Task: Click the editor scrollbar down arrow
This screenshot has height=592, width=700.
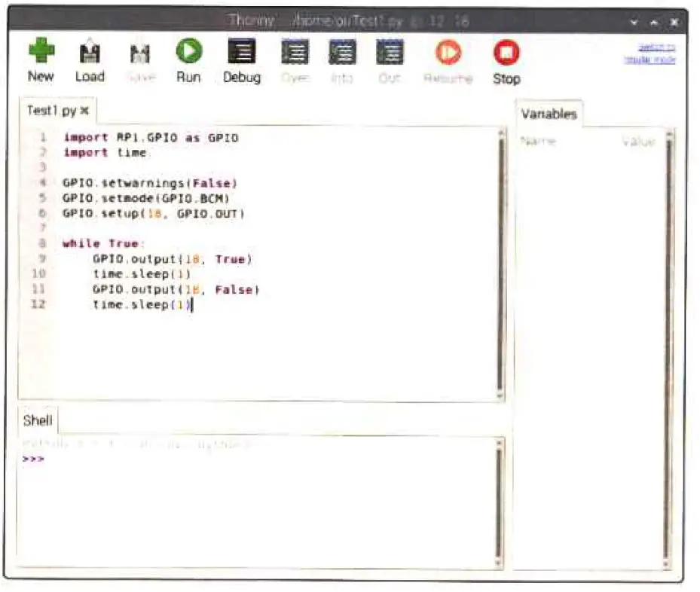Action: tap(500, 395)
